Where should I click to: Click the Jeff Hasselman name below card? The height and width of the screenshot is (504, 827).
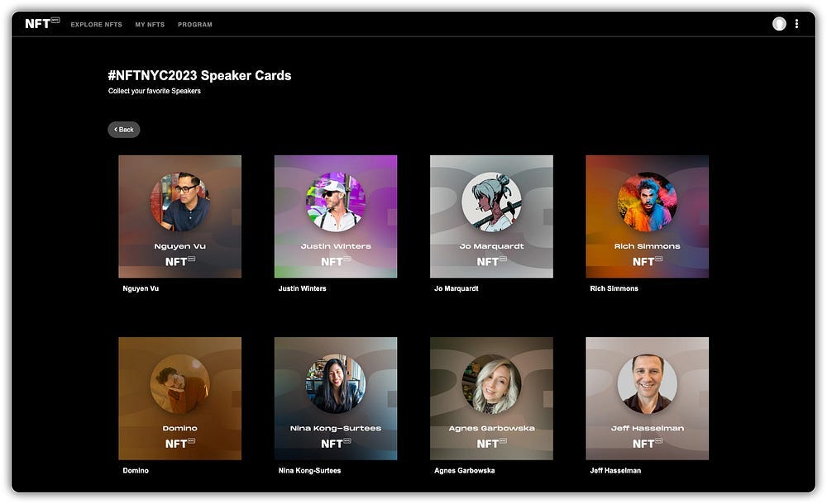615,470
